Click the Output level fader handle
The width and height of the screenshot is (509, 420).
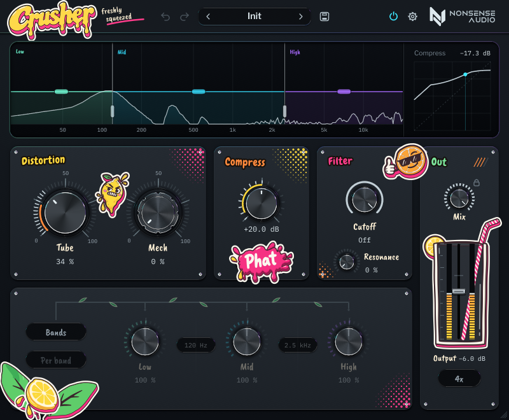pos(459,291)
